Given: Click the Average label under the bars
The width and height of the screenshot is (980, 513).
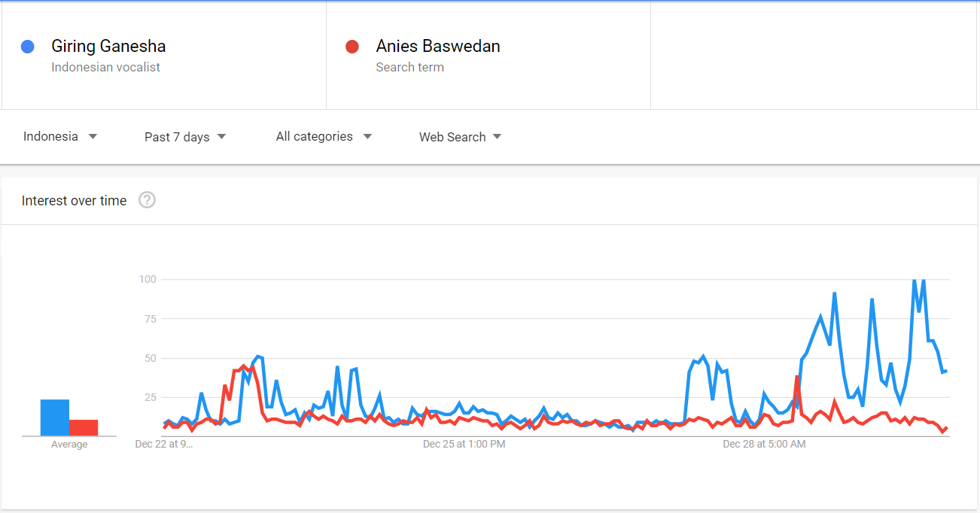Looking at the screenshot, I should click(69, 445).
